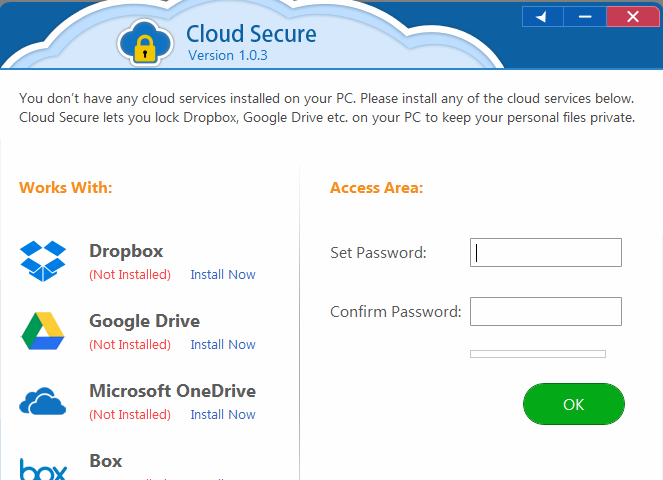
Task: Close the Cloud Secure window
Action: tap(633, 17)
